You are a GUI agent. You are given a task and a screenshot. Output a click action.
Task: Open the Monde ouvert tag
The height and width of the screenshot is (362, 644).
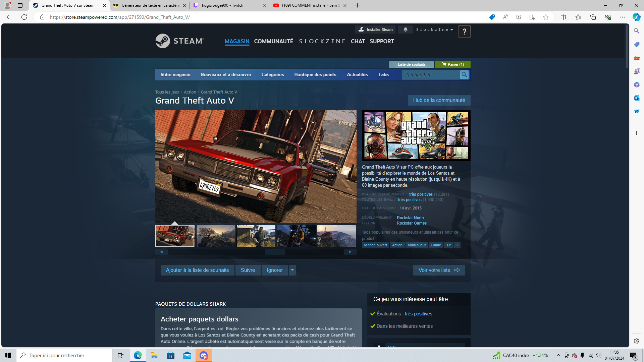pyautogui.click(x=375, y=245)
